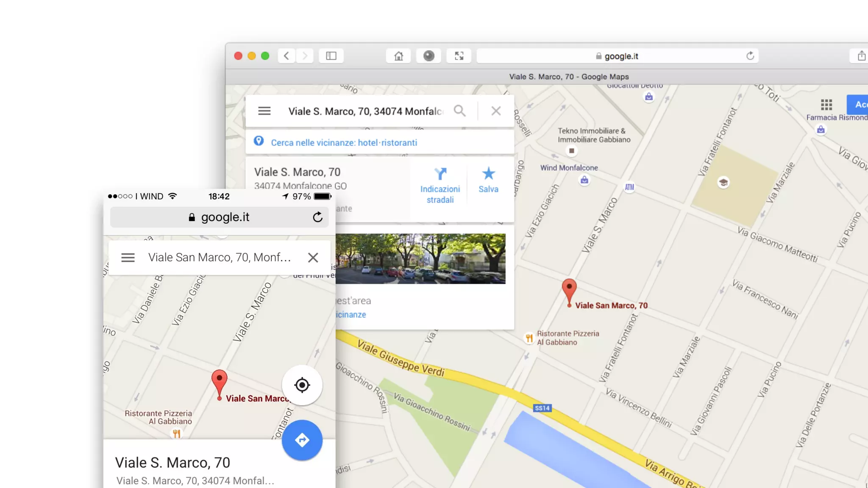Clear desktop Maps search with X
This screenshot has width=868, height=488.
[x=496, y=111]
